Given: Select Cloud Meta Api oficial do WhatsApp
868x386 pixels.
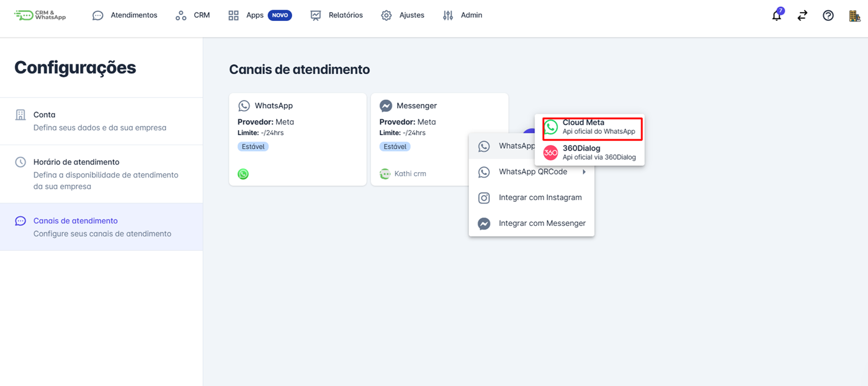Looking at the screenshot, I should pyautogui.click(x=591, y=126).
